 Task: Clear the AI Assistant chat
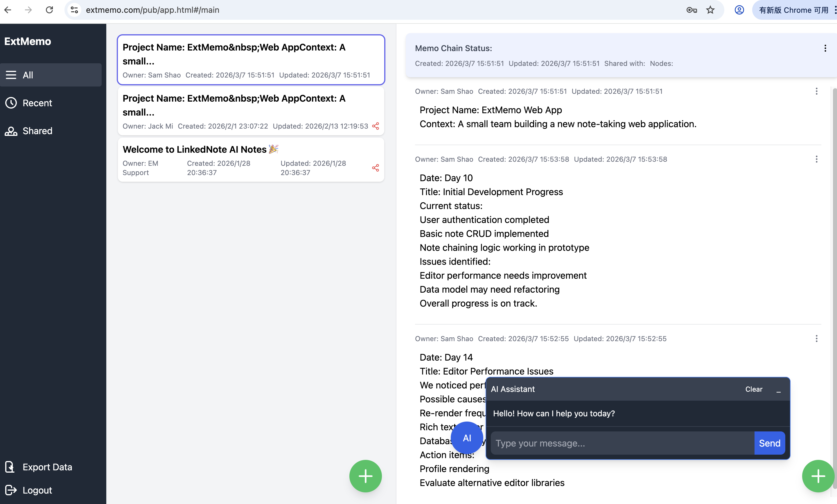tap(754, 389)
